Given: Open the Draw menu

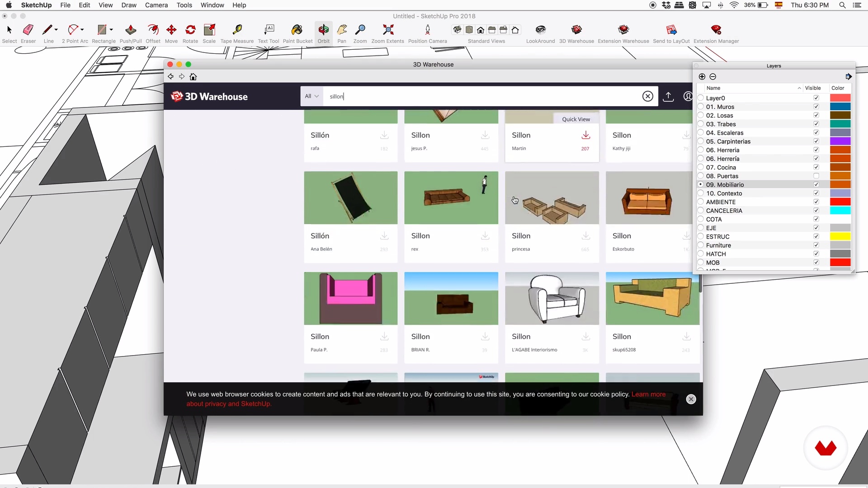Looking at the screenshot, I should 129,5.
